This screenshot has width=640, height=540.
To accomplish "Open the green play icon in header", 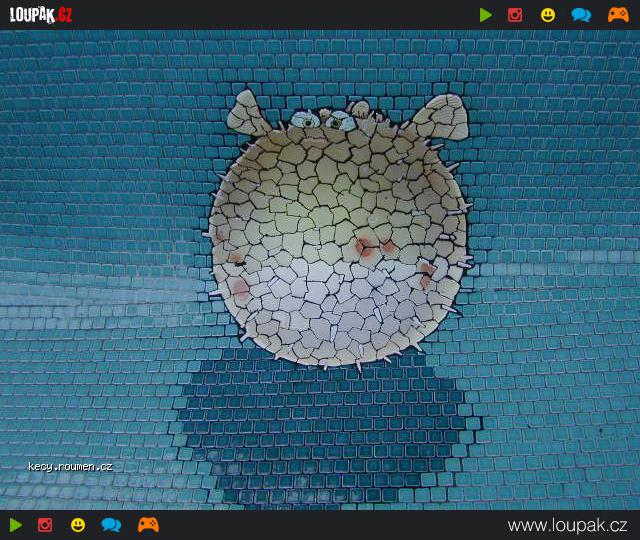I will pos(485,15).
